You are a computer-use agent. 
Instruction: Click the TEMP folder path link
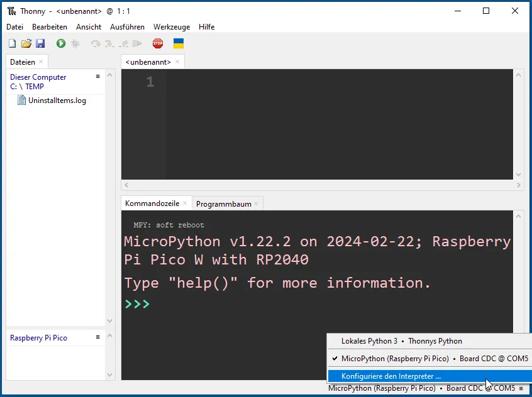pyautogui.click(x=35, y=87)
